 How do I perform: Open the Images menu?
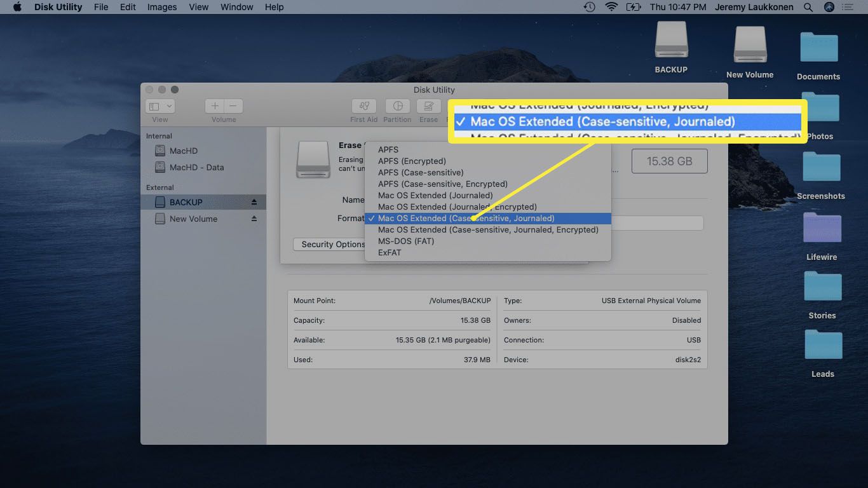pos(162,7)
